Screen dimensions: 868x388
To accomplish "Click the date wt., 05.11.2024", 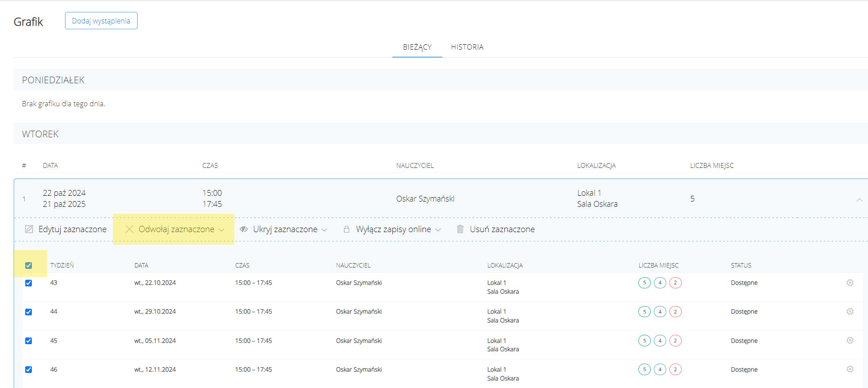I will [x=155, y=341].
